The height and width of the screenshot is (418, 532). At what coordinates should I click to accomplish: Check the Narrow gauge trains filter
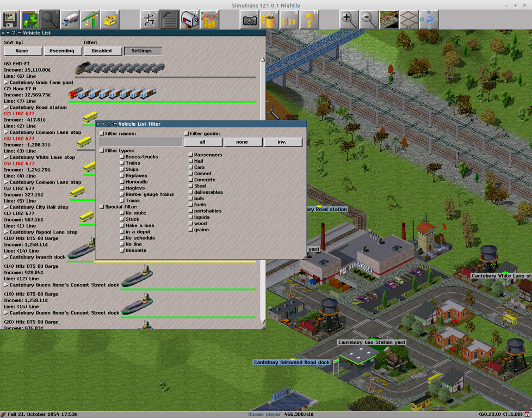coord(122,194)
